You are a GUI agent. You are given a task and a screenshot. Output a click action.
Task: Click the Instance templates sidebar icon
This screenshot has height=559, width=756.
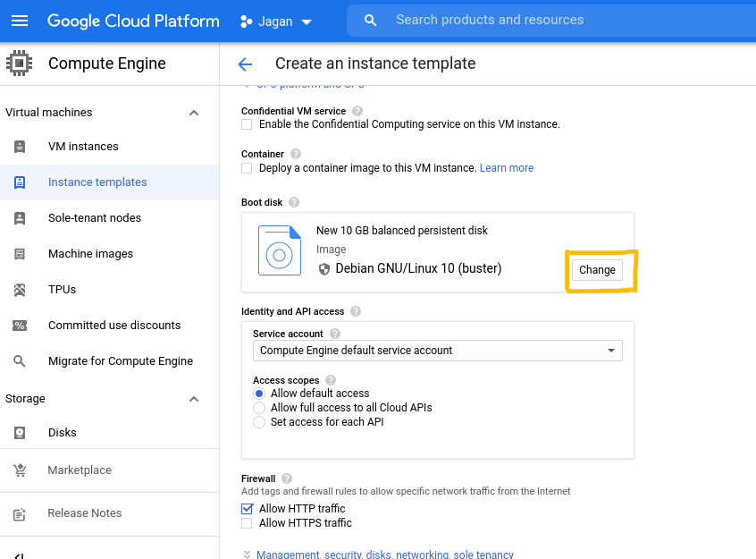20,182
